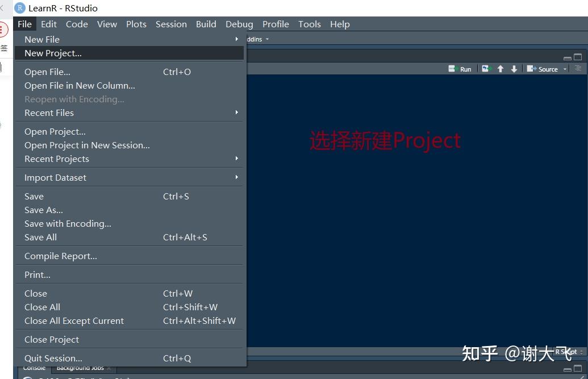Image resolution: width=588 pixels, height=379 pixels.
Task: Open the Session menu
Action: (x=171, y=24)
